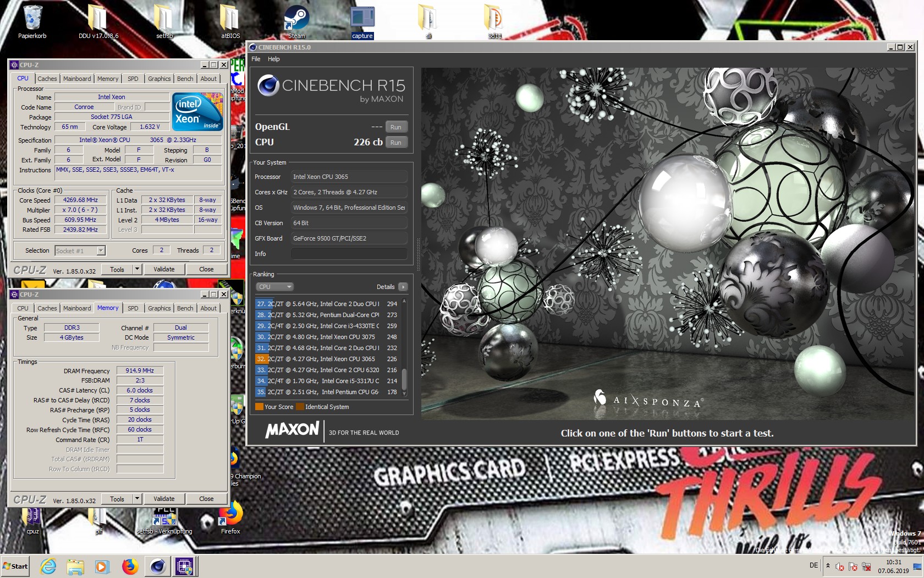Open Firefox from the taskbar
Screen dimensions: 924x578
pyautogui.click(x=130, y=566)
